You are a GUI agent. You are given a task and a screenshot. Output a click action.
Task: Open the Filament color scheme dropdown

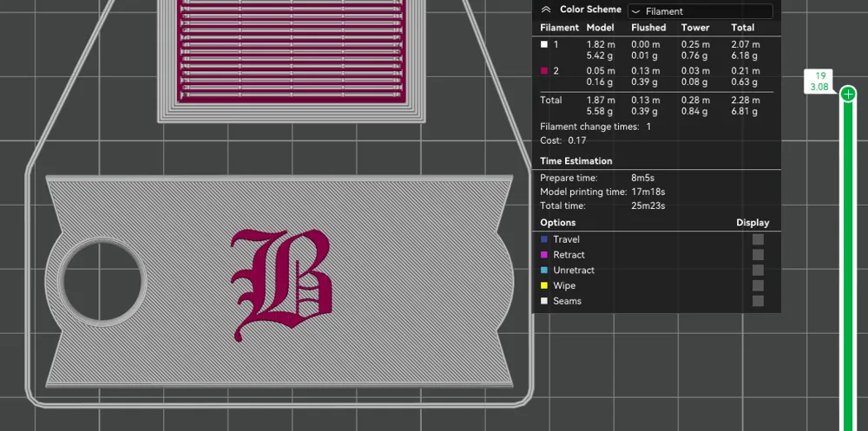pyautogui.click(x=700, y=11)
